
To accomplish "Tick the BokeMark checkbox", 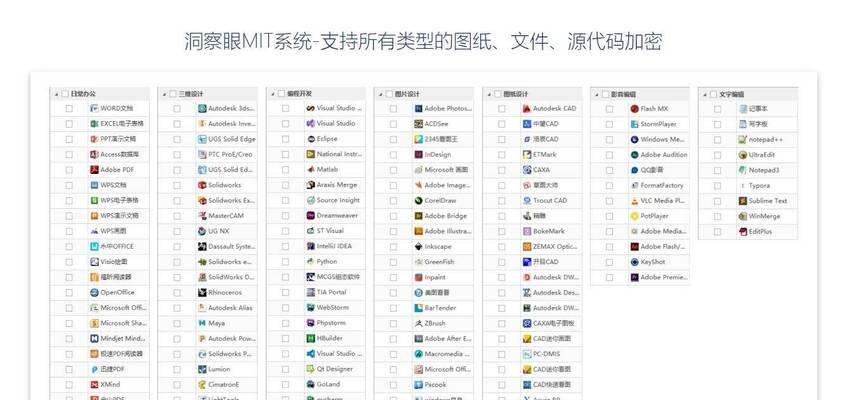I will 502,231.
